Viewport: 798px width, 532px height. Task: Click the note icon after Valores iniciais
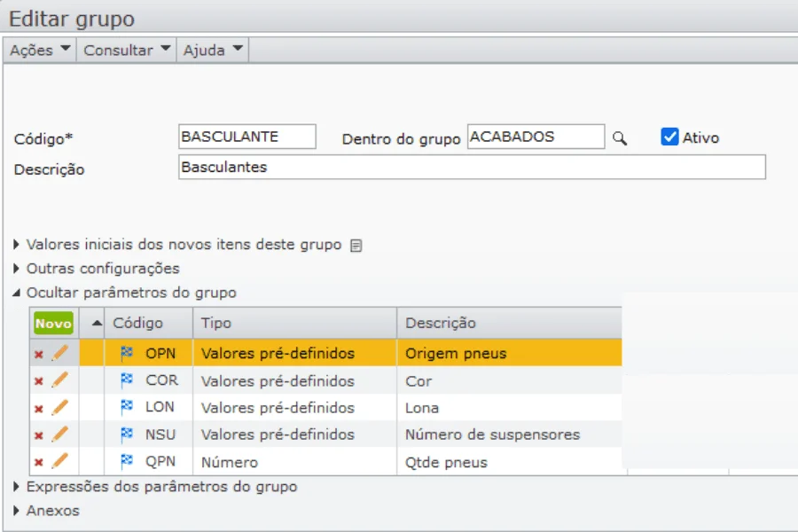point(356,246)
